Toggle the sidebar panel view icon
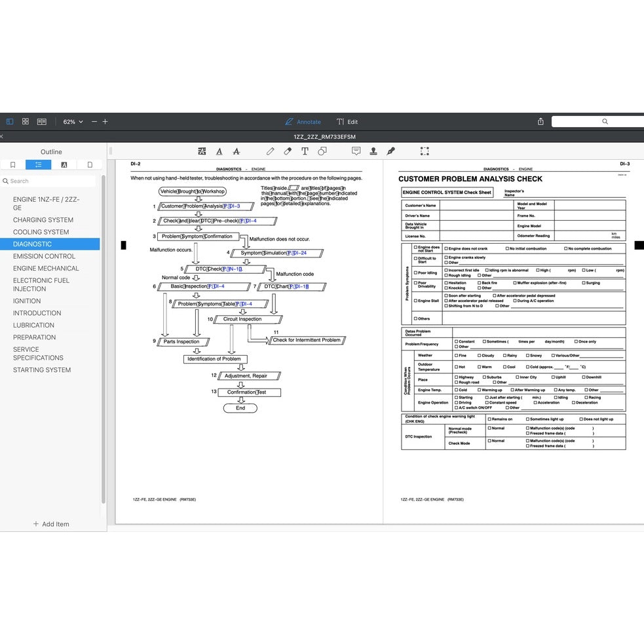This screenshot has width=644, height=644. 10,122
